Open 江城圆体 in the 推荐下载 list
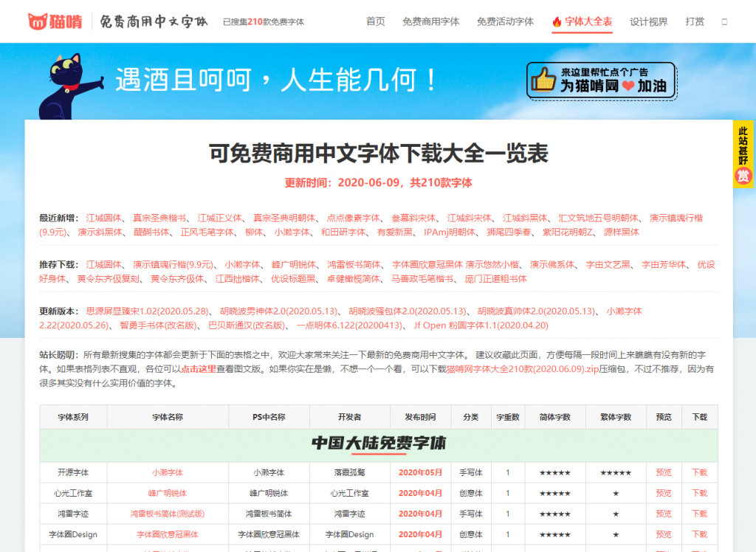756x552 pixels. [x=103, y=265]
